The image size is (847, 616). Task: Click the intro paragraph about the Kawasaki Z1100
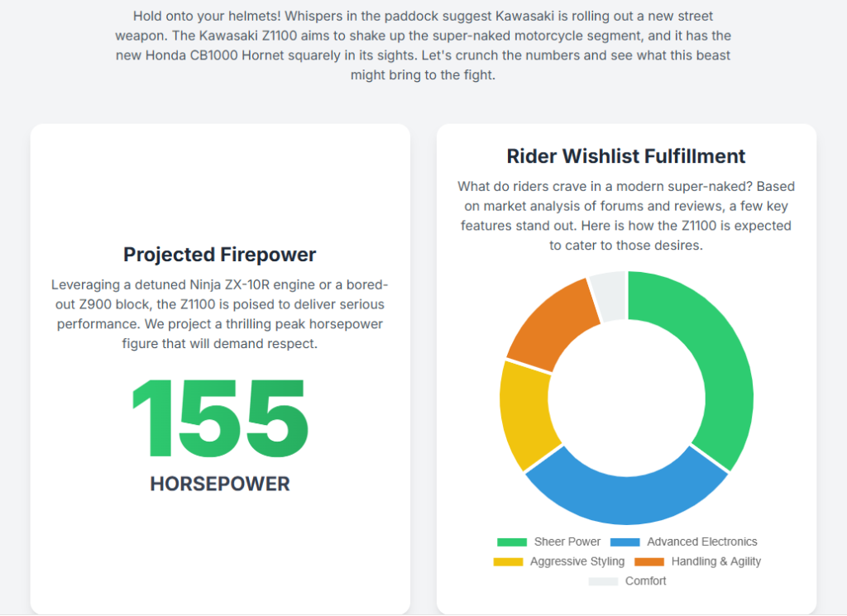(423, 45)
